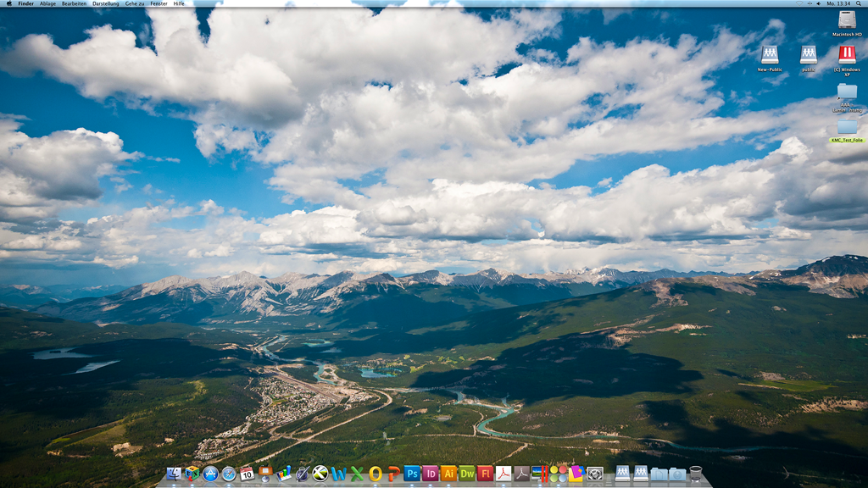The height and width of the screenshot is (488, 868).
Task: Open the yellow sticky notes Dock icon
Action: (576, 474)
